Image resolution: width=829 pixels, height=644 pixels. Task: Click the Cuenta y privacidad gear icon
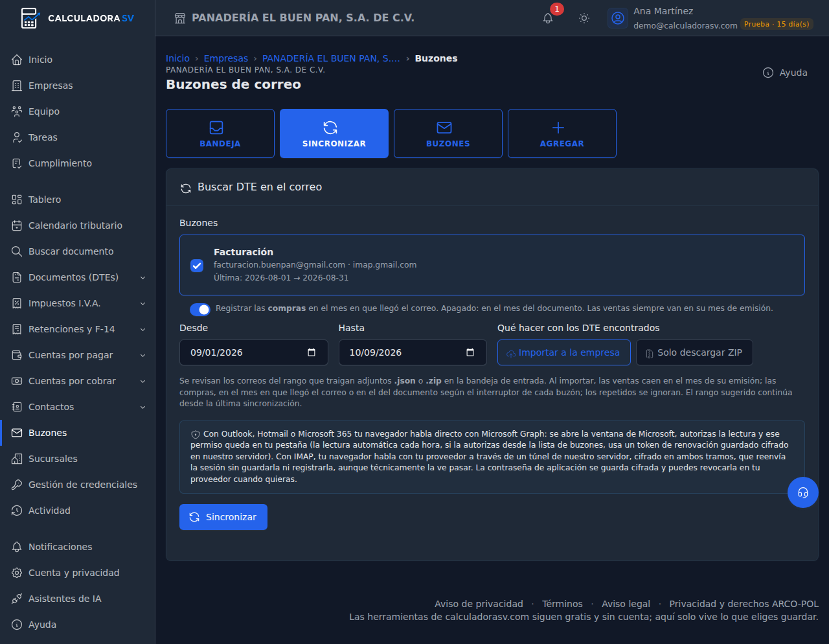pyautogui.click(x=17, y=573)
